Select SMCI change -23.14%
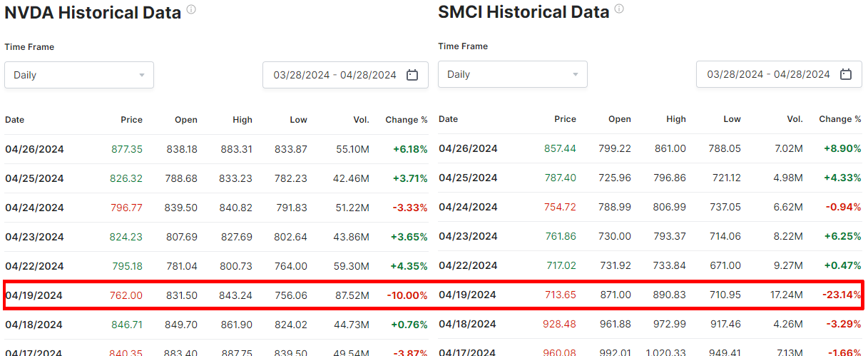The image size is (868, 356). (842, 295)
